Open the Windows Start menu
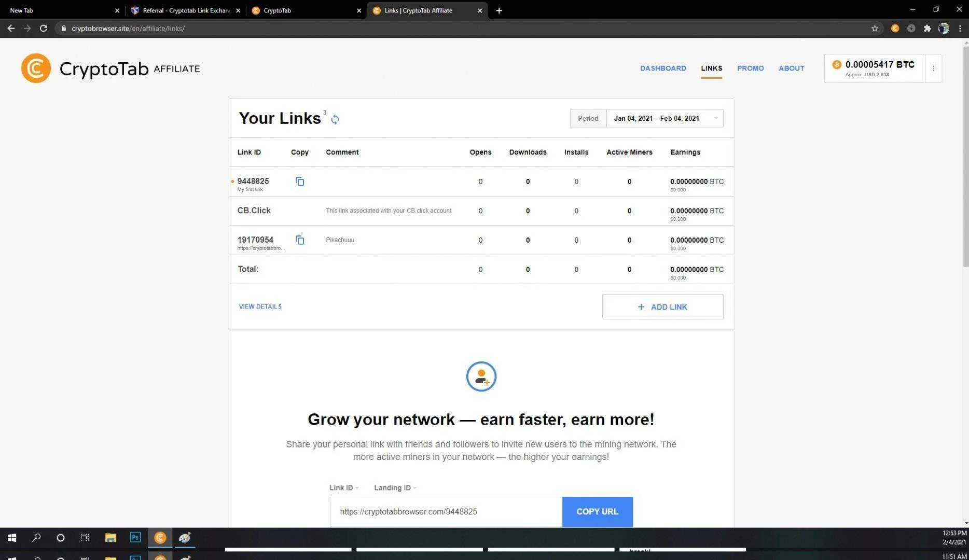 point(12,538)
